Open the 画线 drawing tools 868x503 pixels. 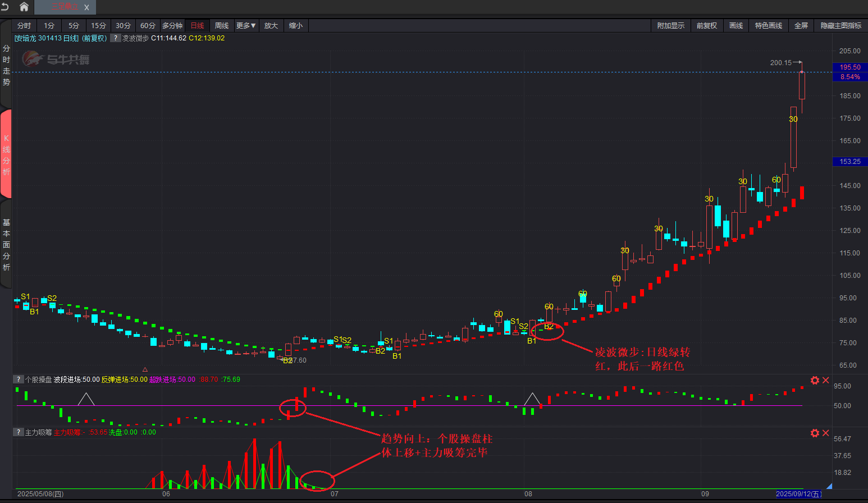point(736,26)
